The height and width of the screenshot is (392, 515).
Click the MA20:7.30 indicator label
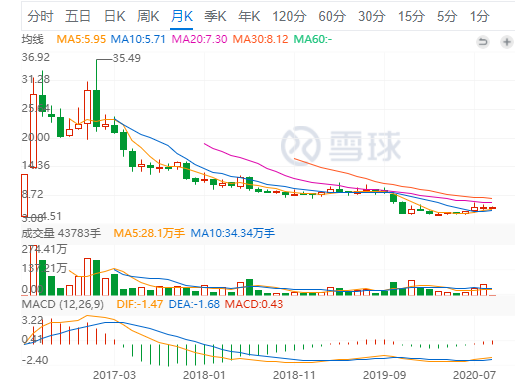pyautogui.click(x=199, y=39)
